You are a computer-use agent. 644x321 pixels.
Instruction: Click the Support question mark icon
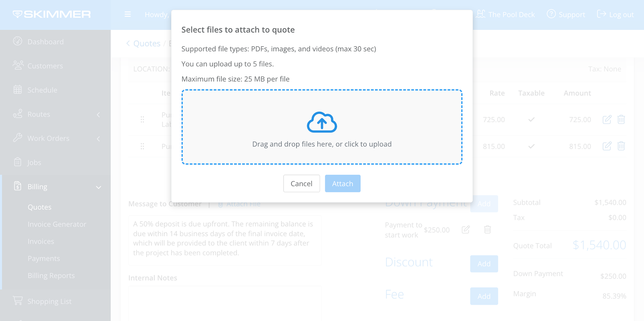pos(551,14)
